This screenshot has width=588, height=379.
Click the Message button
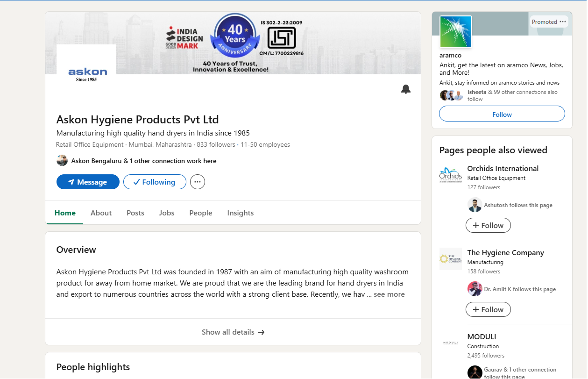coord(88,182)
